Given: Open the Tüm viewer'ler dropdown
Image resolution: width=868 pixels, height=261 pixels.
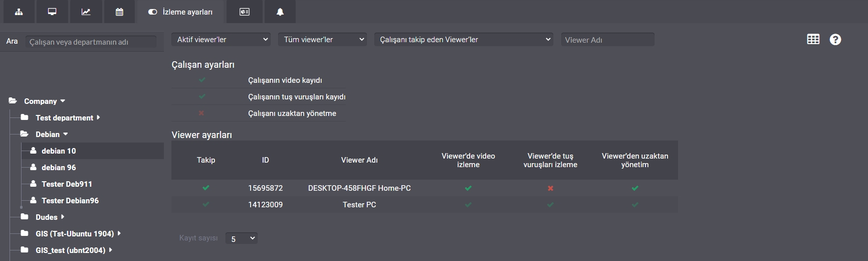Looking at the screenshot, I should pos(322,40).
